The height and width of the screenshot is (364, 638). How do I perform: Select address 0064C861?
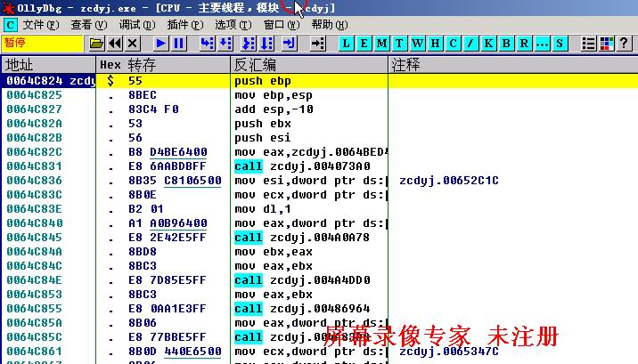(34, 351)
